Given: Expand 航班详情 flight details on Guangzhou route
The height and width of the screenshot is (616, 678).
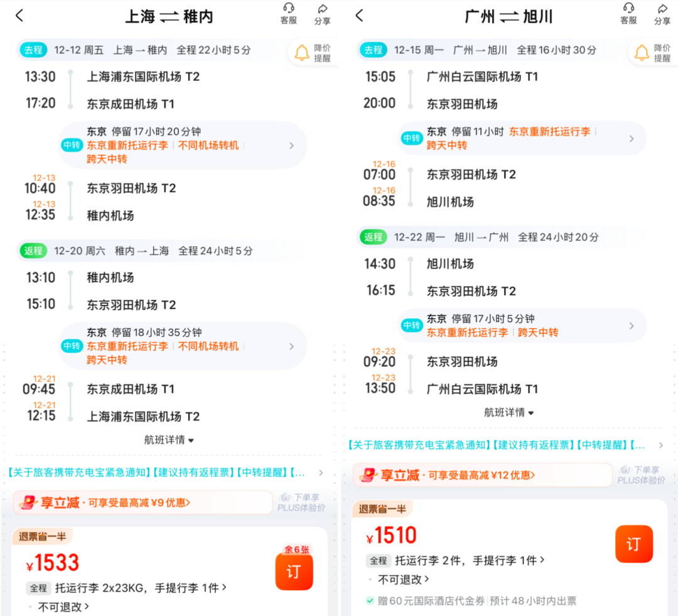Looking at the screenshot, I should [x=508, y=413].
